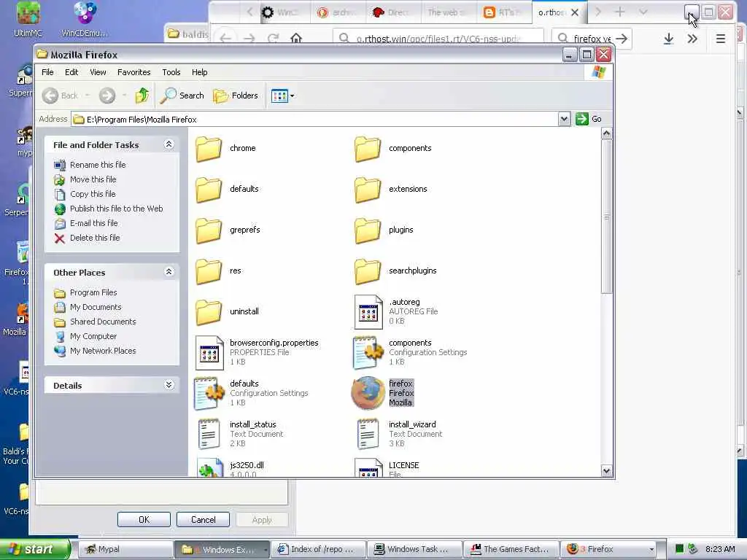Open the greprefs folder
This screenshot has height=560, width=747.
coord(209,230)
